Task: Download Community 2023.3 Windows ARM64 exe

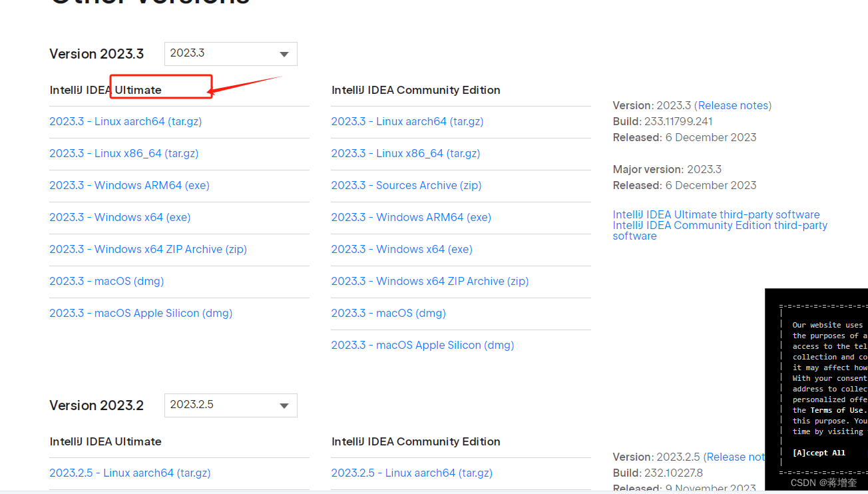Action: coord(411,217)
